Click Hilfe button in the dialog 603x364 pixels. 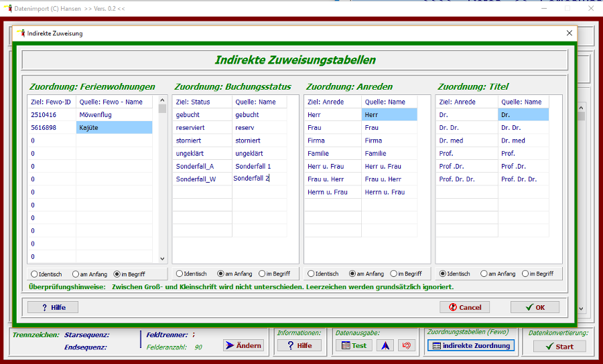[53, 307]
